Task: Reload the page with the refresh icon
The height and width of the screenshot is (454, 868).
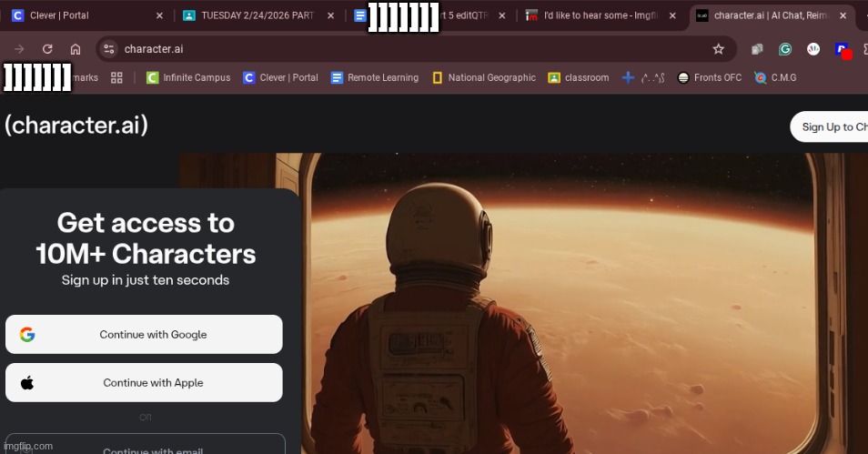Action: pos(47,49)
